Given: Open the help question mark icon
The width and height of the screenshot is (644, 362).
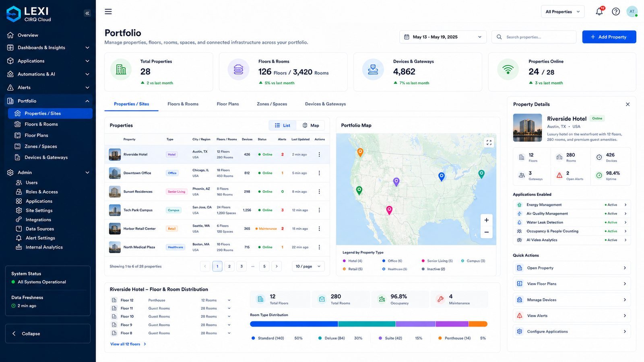Looking at the screenshot, I should coord(616,12).
